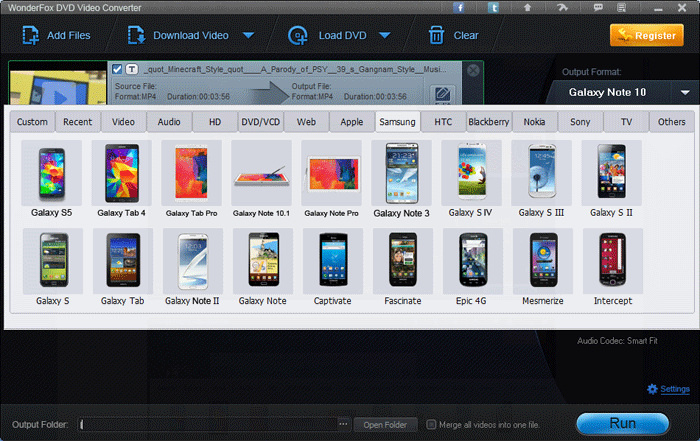Open the Output Format dropdown arrow
Viewport: 700px width, 441px height.
click(x=685, y=93)
